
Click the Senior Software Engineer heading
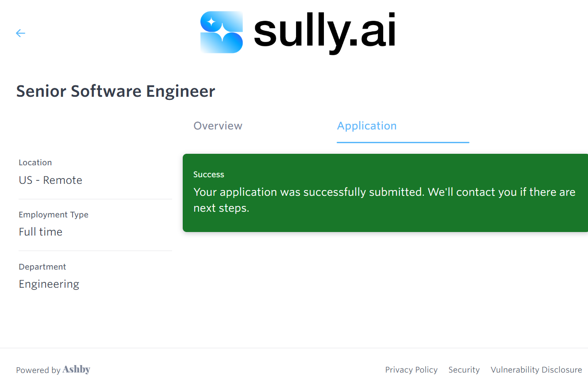tap(115, 91)
